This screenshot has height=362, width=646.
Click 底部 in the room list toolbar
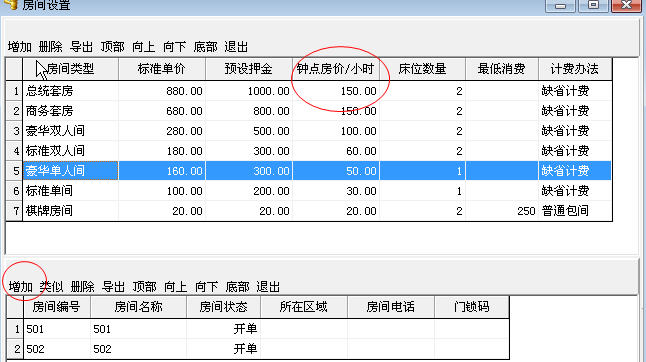[237, 287]
